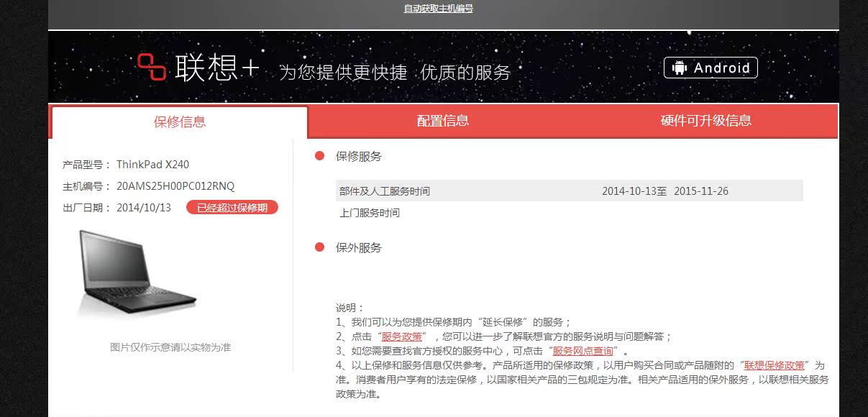Click the red bullet beside 保修服务
Image resolution: width=868 pixels, height=417 pixels.
[x=320, y=156]
